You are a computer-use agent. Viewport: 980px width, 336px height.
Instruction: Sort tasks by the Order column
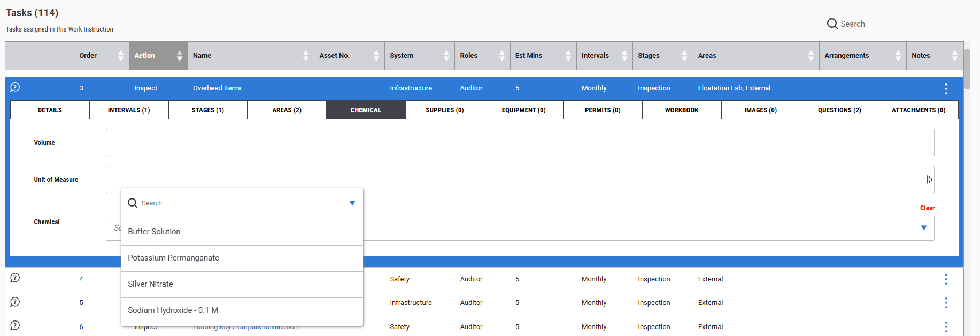click(101, 56)
